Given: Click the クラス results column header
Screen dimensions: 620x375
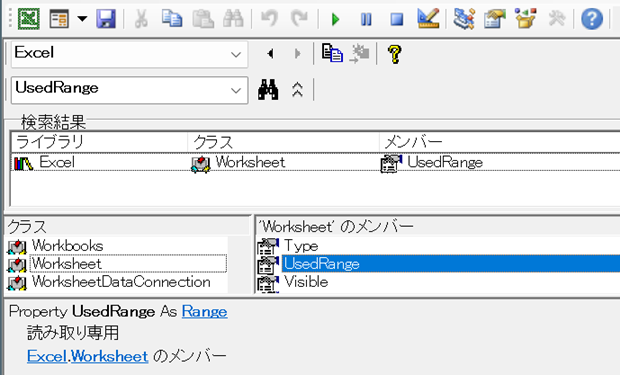Looking at the screenshot, I should [x=283, y=142].
